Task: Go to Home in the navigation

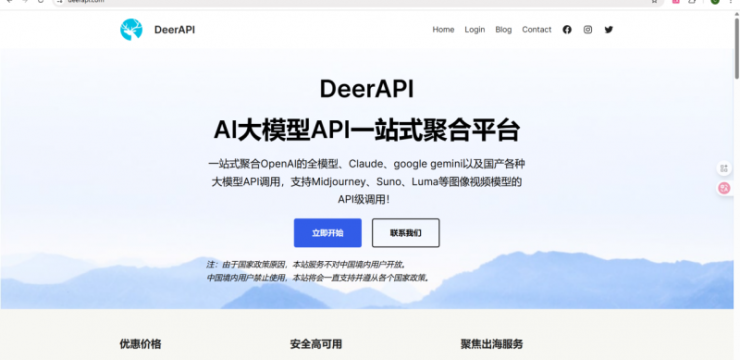Action: [x=443, y=30]
